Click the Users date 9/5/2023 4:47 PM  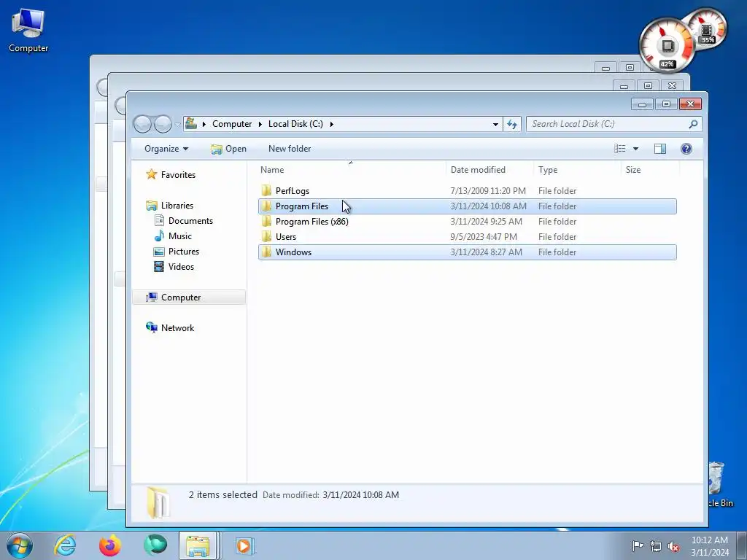484,237
